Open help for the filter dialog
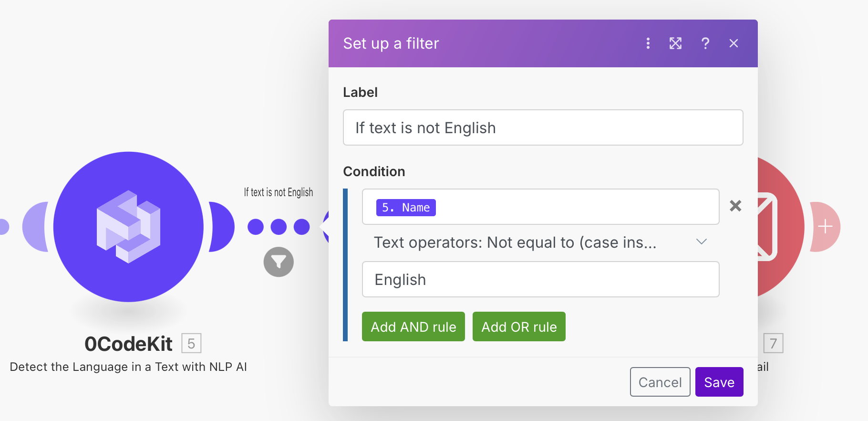 705,43
